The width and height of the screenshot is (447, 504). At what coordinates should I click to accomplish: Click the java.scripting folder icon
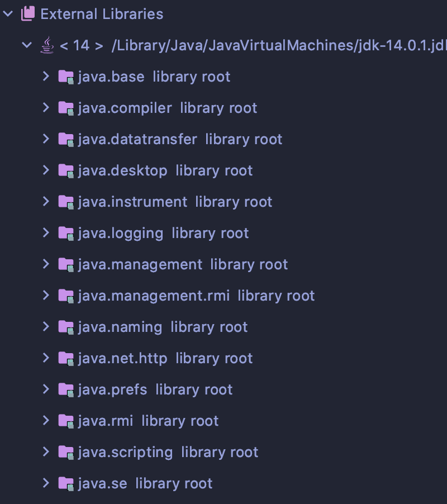66,452
